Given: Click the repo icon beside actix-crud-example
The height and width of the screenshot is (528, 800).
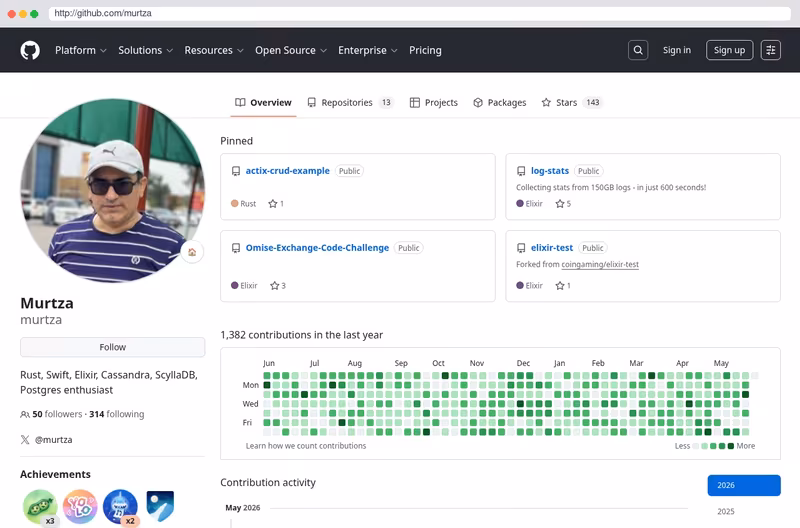Looking at the screenshot, I should click(236, 171).
